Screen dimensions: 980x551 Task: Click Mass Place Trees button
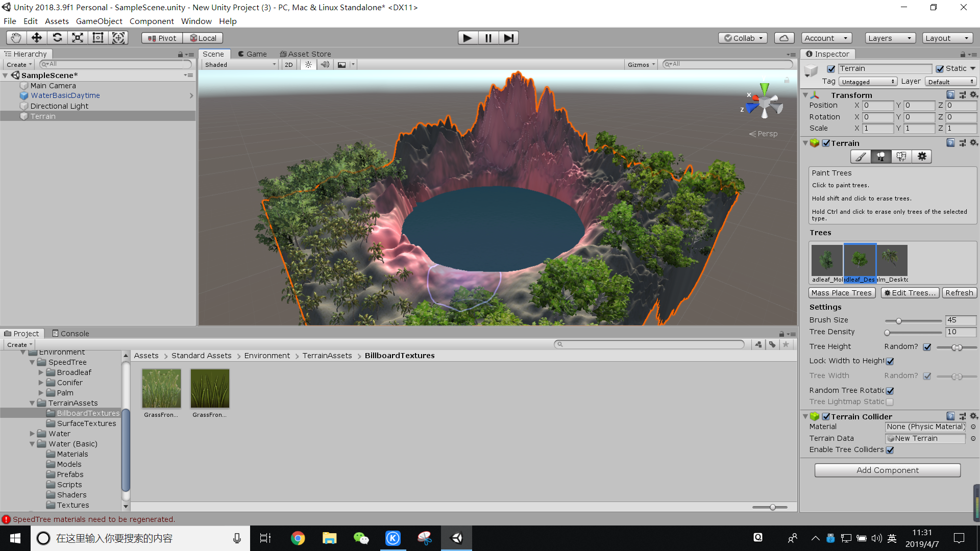point(842,293)
